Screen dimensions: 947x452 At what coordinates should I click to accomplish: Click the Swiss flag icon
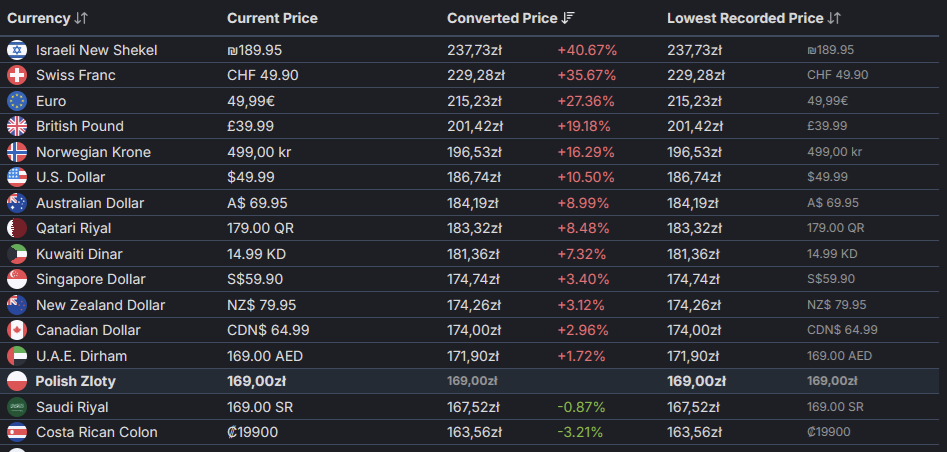point(17,75)
